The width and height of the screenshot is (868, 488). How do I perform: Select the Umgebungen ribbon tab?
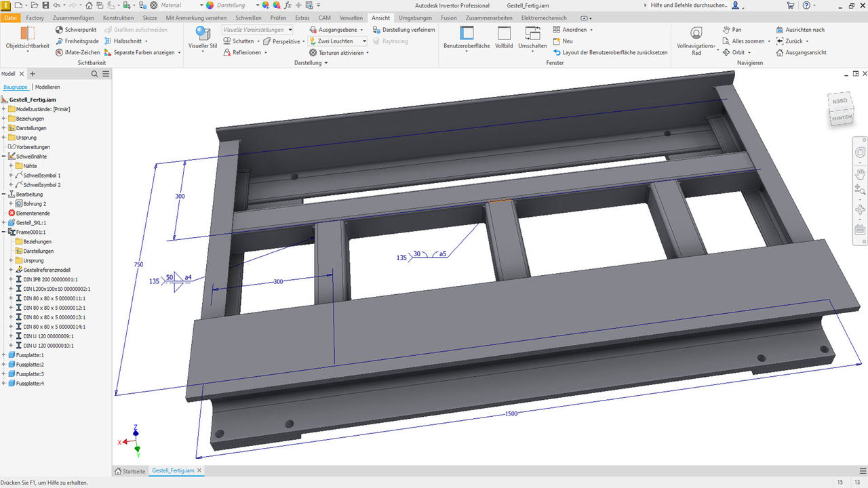coord(416,18)
